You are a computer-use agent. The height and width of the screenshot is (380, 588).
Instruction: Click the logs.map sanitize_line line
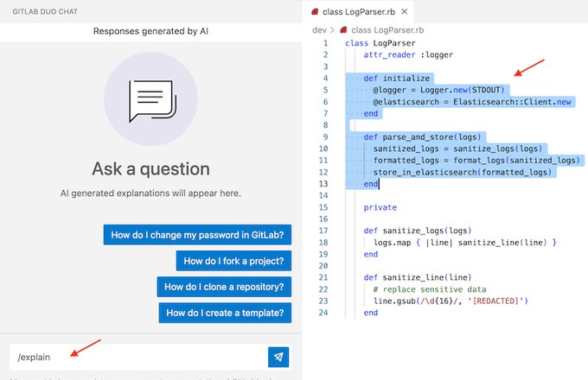pyautogui.click(x=464, y=243)
